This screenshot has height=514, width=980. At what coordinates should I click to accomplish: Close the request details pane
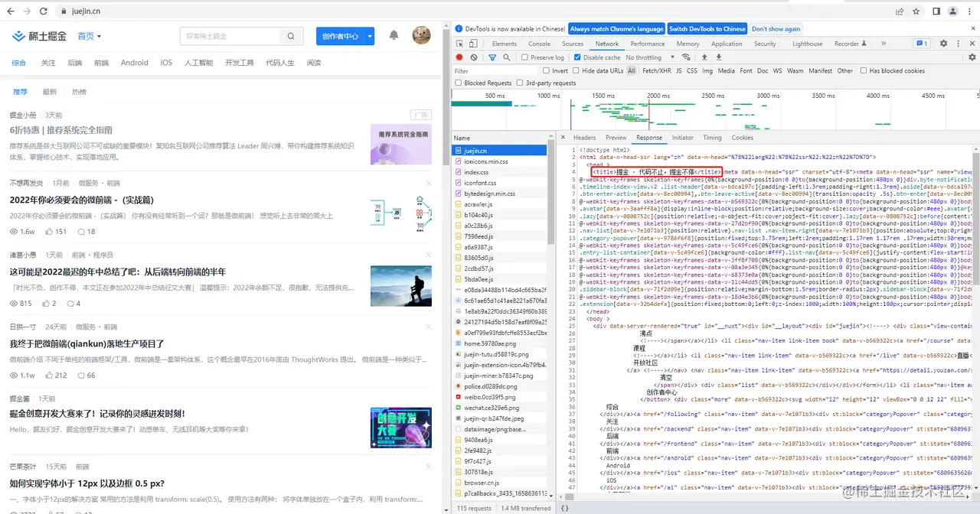tap(564, 138)
